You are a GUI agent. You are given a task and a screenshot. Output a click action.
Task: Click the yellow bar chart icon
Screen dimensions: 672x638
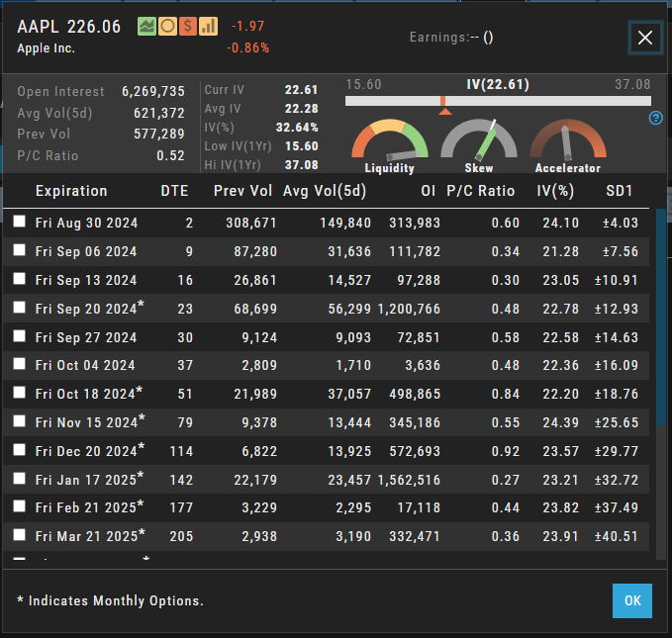click(208, 26)
